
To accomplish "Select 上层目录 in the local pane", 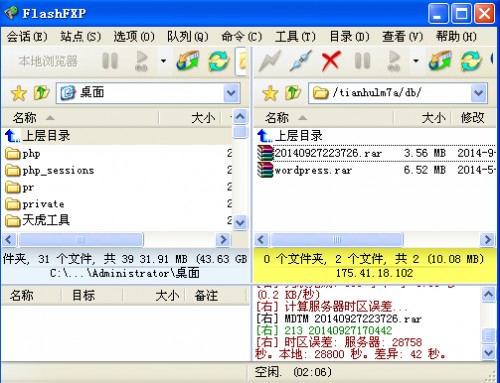I will pos(117,136).
